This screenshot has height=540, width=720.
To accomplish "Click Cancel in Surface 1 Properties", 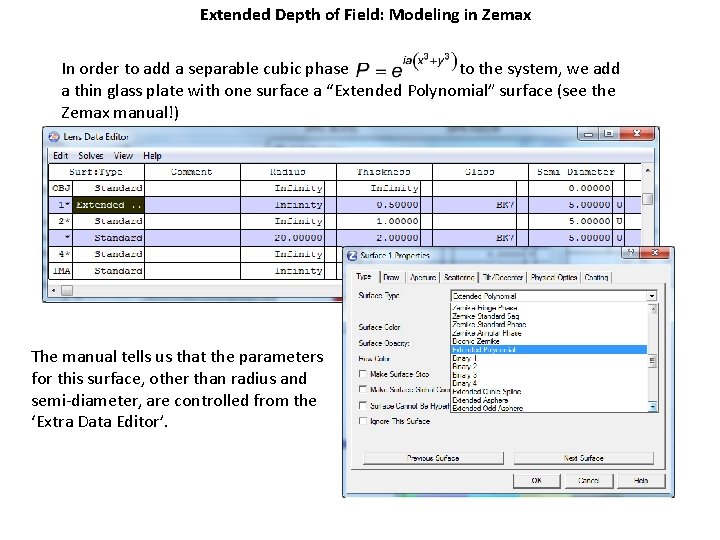I will [588, 480].
